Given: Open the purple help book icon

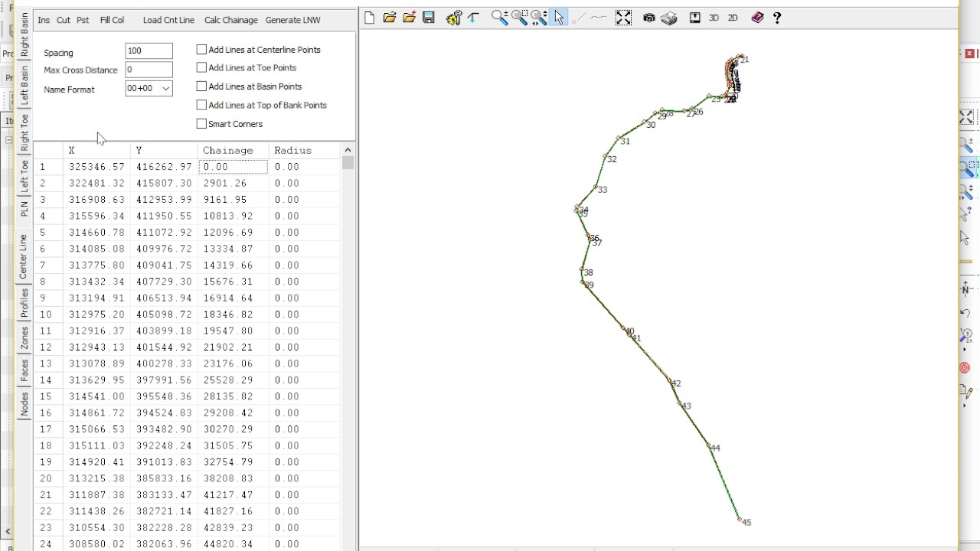Looking at the screenshot, I should tap(758, 18).
